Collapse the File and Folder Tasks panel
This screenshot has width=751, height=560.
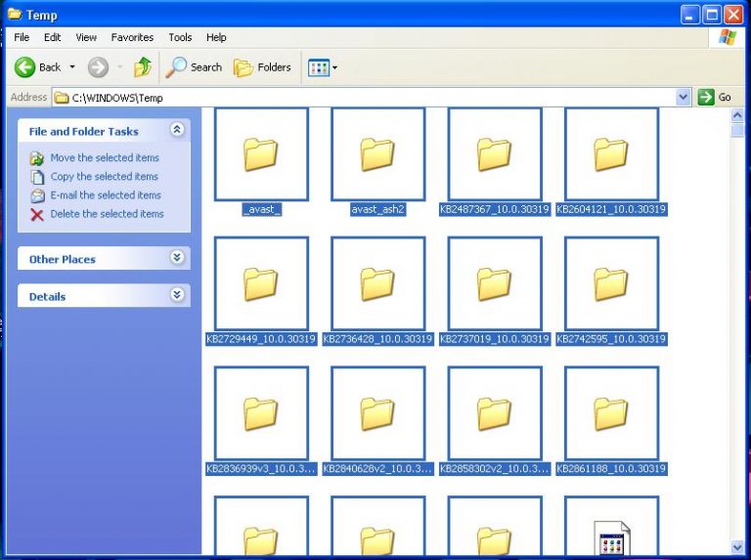(x=177, y=130)
